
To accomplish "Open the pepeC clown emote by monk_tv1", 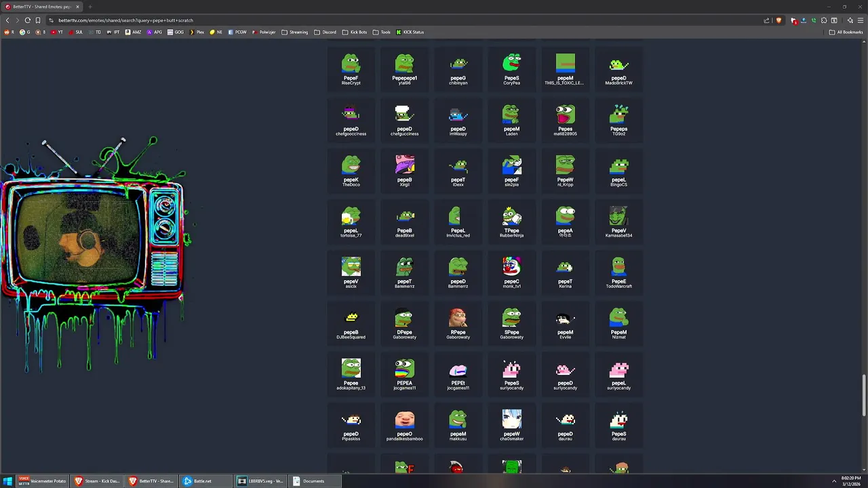I will click(x=511, y=272).
